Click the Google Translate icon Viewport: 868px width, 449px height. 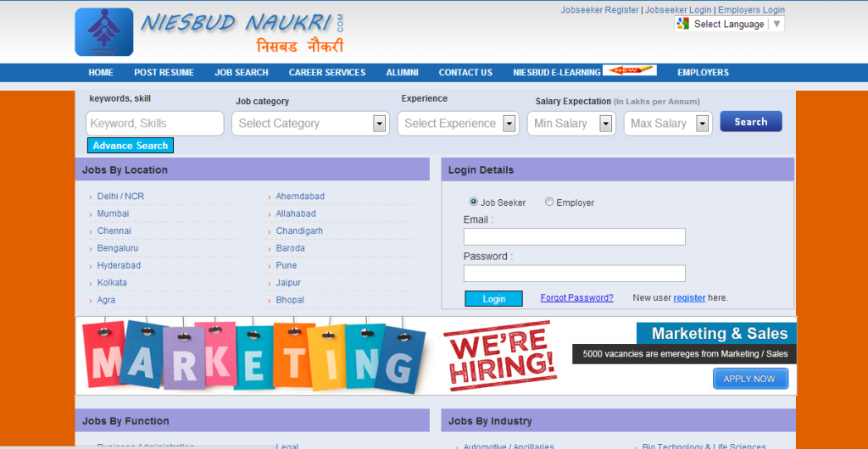tap(683, 24)
